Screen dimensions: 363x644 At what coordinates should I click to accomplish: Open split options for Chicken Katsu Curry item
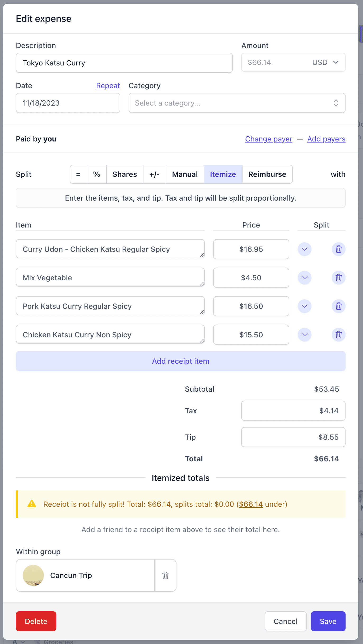[x=304, y=335]
